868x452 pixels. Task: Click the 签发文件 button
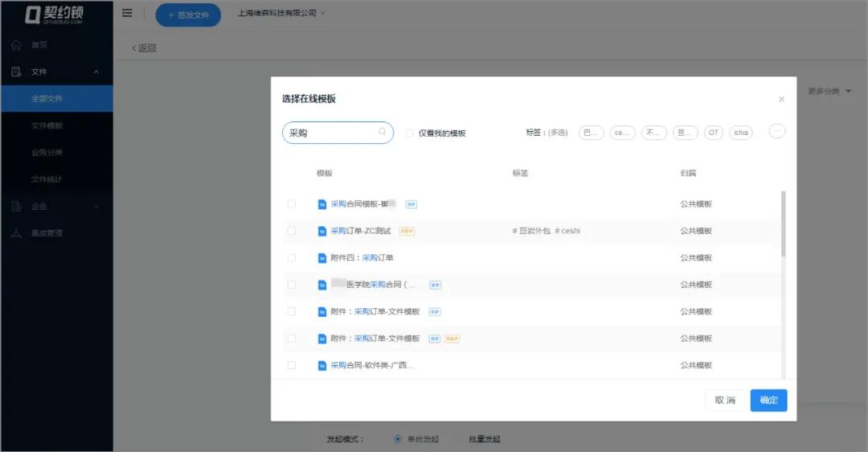[x=188, y=15]
